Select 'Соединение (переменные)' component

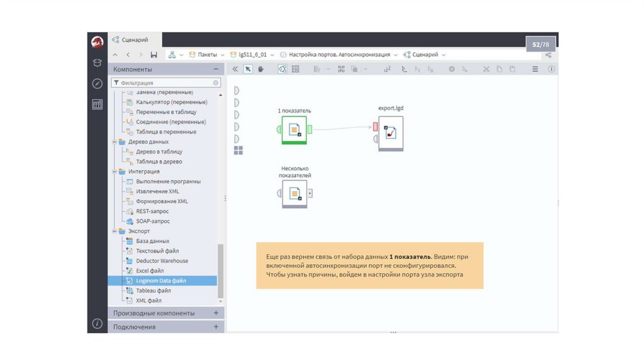(x=171, y=122)
